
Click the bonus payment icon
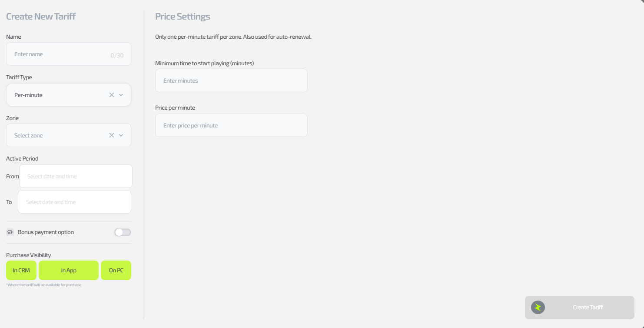point(10,232)
